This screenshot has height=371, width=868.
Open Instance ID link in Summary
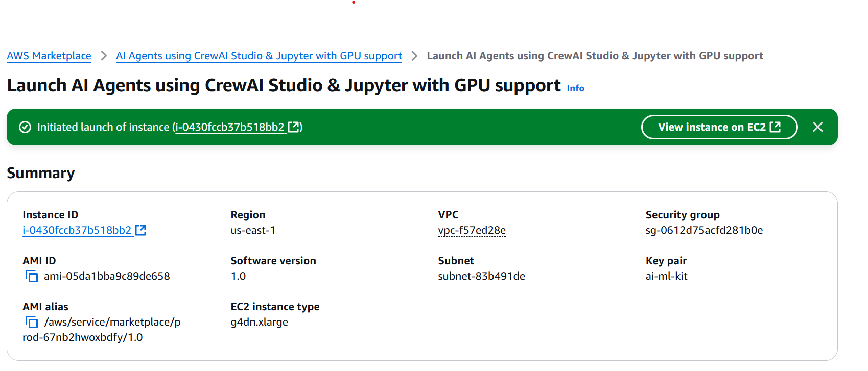click(77, 230)
